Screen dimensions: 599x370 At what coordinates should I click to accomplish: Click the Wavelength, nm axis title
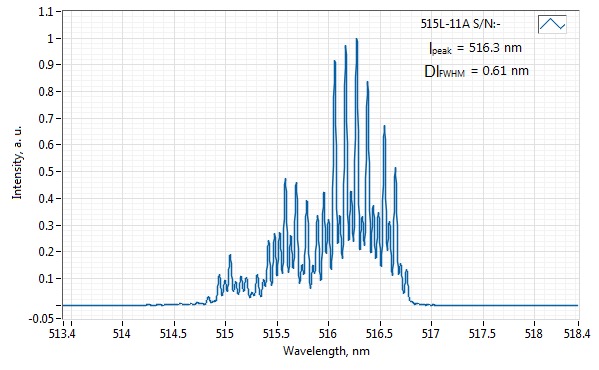(326, 351)
